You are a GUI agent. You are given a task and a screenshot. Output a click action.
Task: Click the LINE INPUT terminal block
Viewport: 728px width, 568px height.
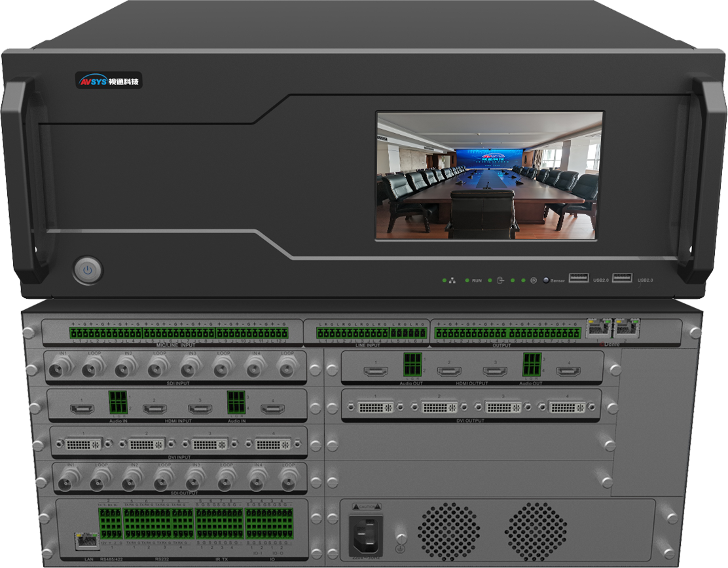coord(371,333)
